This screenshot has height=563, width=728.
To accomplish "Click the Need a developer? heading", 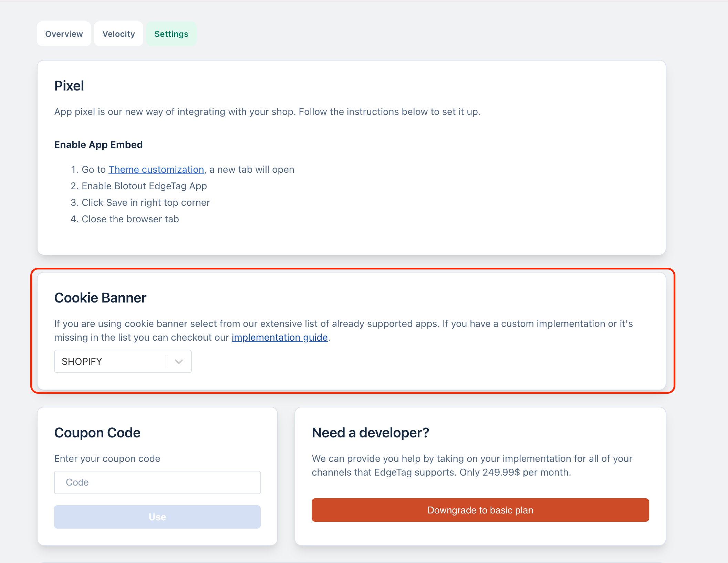I will point(370,433).
